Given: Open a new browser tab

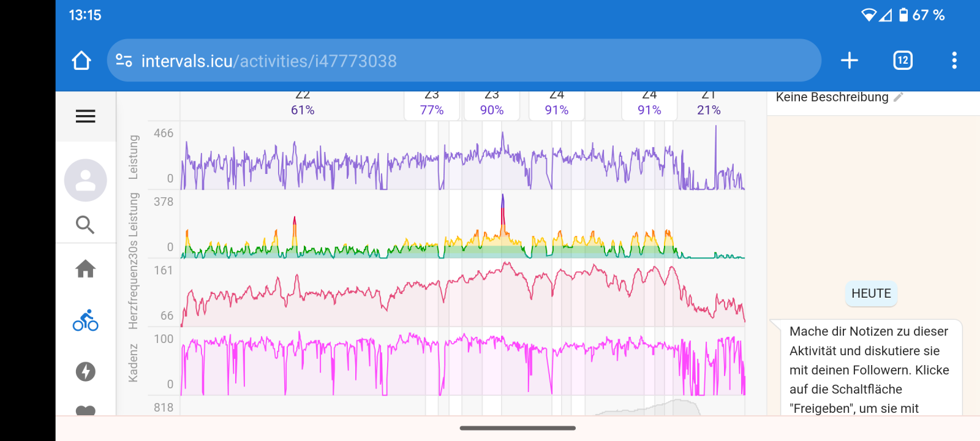Looking at the screenshot, I should pos(849,61).
